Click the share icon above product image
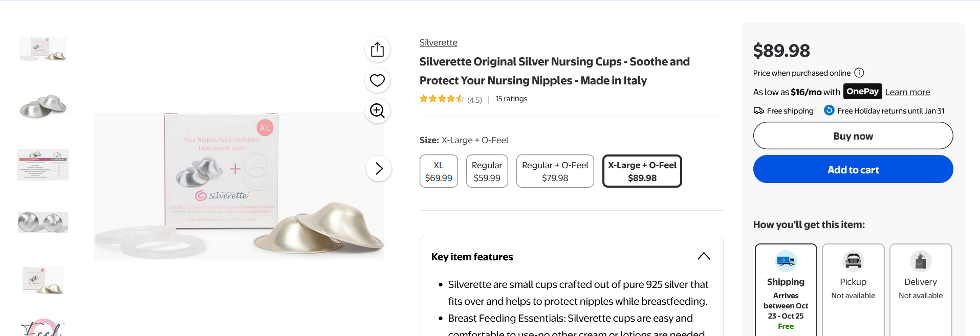The height and width of the screenshot is (336, 980). (x=377, y=50)
